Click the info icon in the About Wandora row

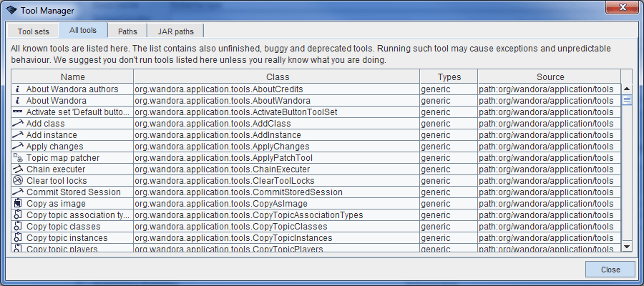(x=17, y=101)
